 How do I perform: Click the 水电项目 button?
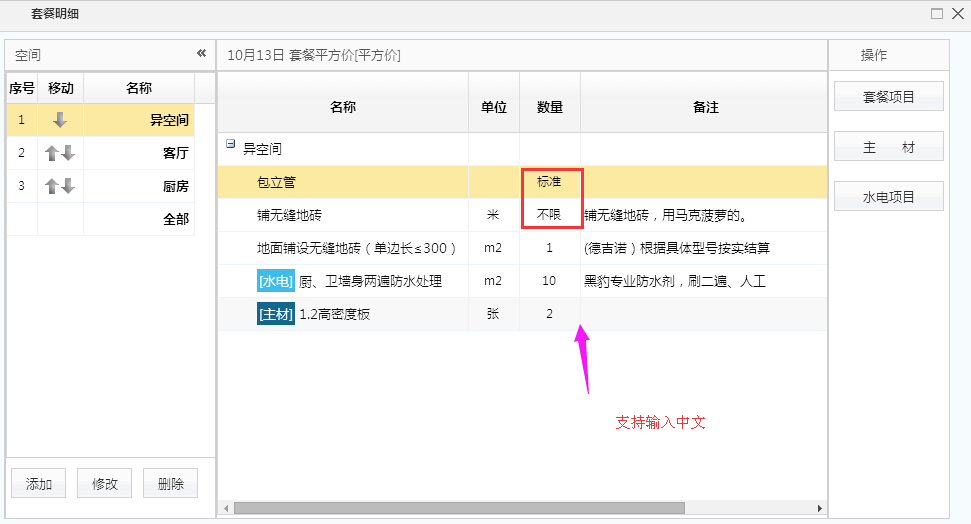click(888, 197)
